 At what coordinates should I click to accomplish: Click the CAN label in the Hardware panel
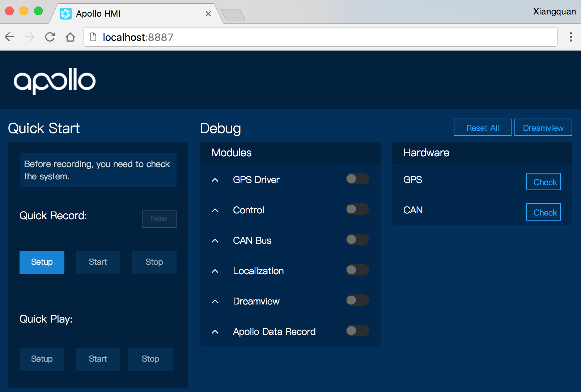pyautogui.click(x=413, y=210)
